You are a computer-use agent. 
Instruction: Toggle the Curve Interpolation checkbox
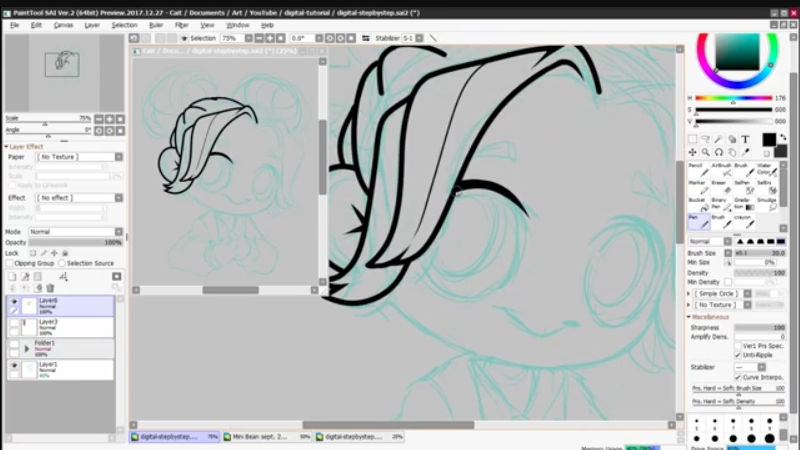point(738,377)
